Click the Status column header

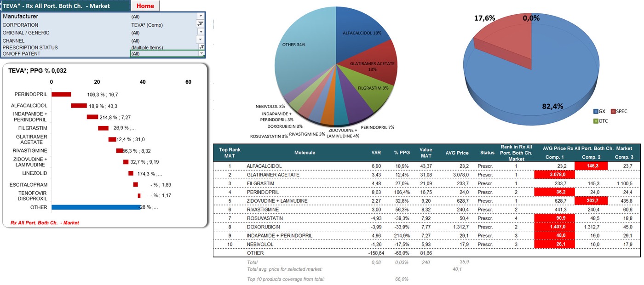[x=487, y=153]
